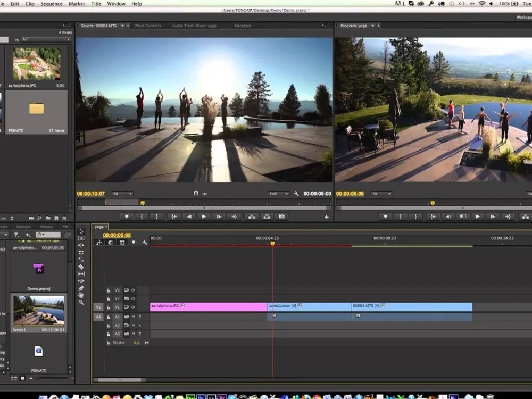532x399 pixels.
Task: Toggle Linked Selection in timeline header
Action: click(x=122, y=242)
